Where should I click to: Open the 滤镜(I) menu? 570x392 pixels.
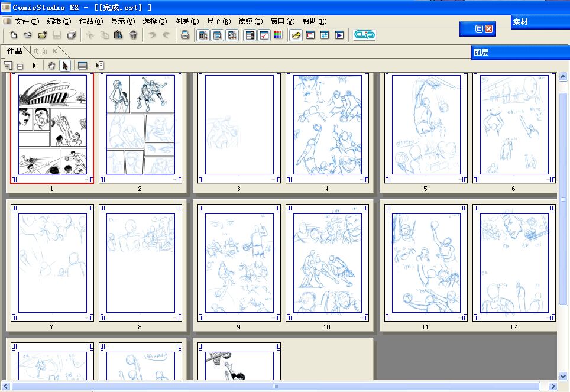tap(251, 21)
